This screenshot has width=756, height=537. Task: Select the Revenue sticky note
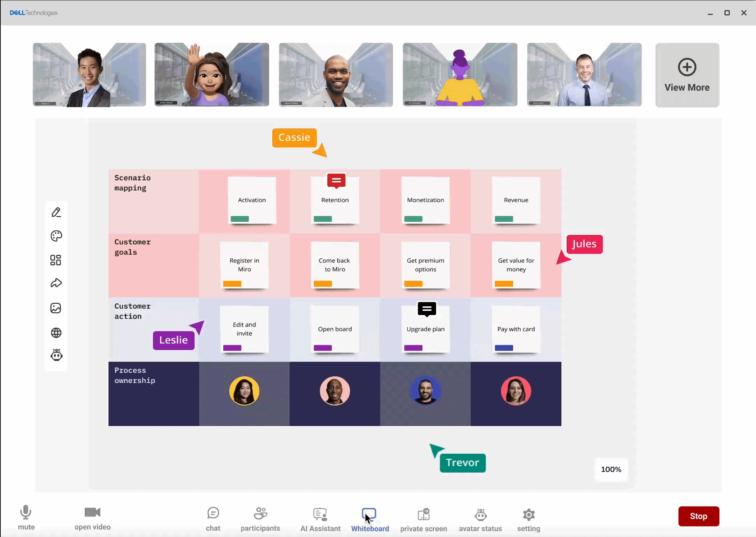[x=516, y=200]
